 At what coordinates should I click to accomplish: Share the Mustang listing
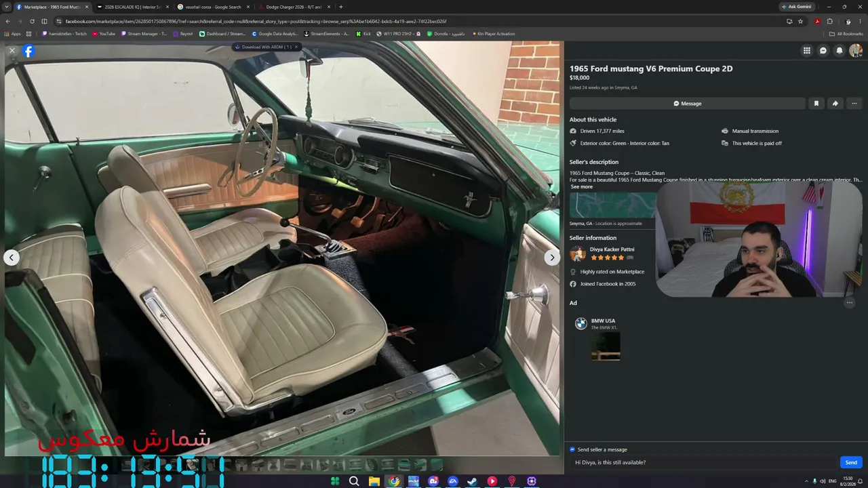click(835, 104)
